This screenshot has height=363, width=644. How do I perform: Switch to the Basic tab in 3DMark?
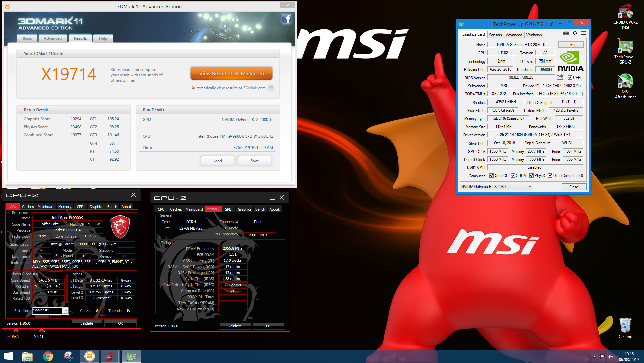27,38
